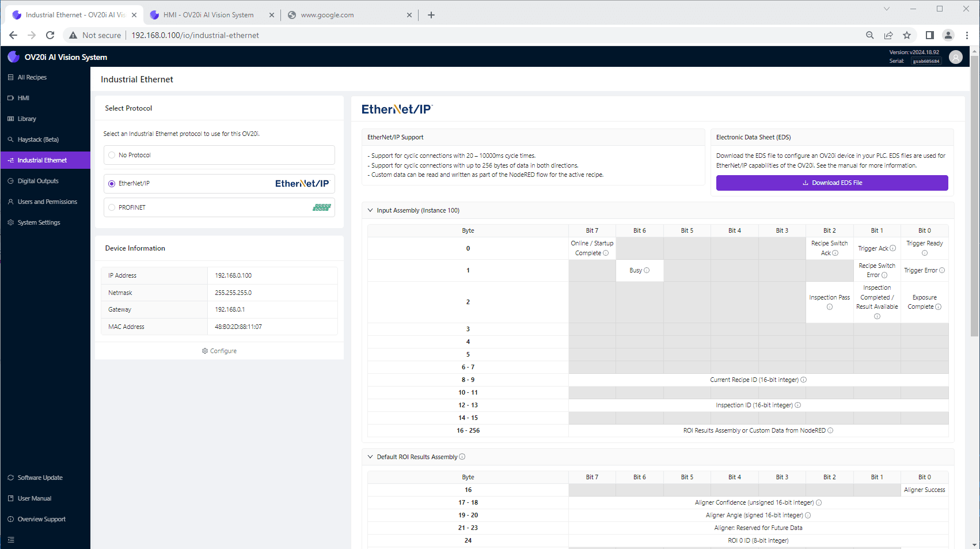Select the No Protocol radio option
The height and width of the screenshot is (549, 980).
click(x=112, y=155)
